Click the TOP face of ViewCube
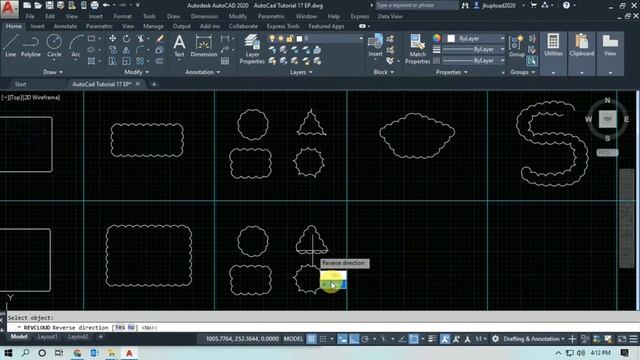The width and height of the screenshot is (640, 360). click(x=607, y=119)
